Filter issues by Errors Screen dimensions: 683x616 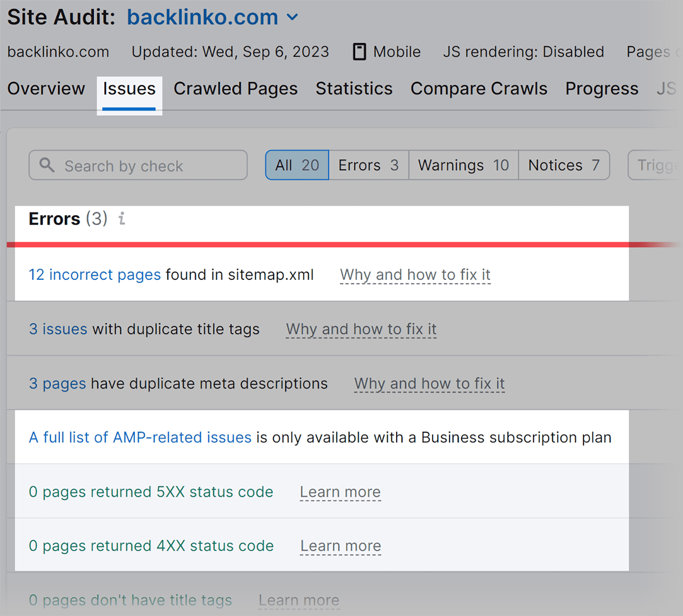click(368, 165)
